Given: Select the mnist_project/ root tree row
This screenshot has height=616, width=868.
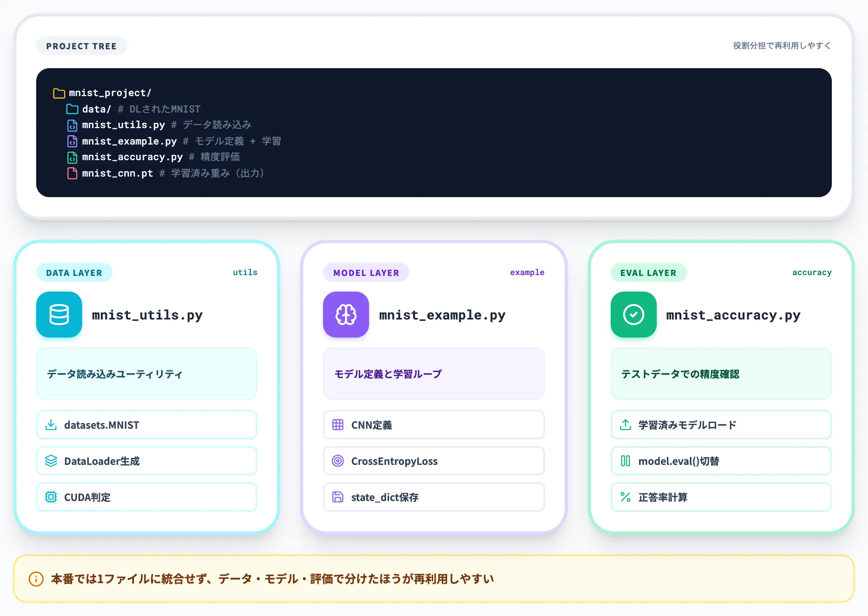Looking at the screenshot, I should (x=102, y=93).
